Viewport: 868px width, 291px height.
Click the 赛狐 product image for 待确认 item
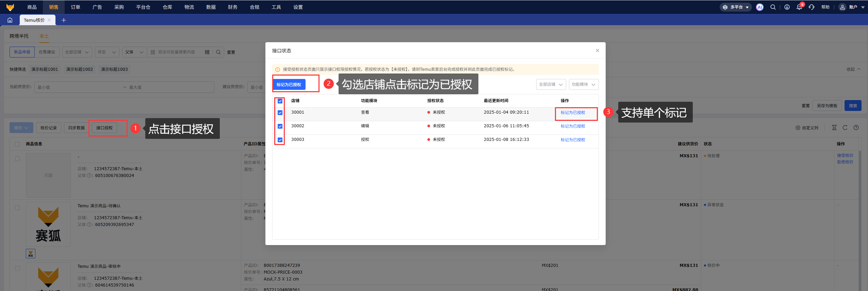[48, 224]
